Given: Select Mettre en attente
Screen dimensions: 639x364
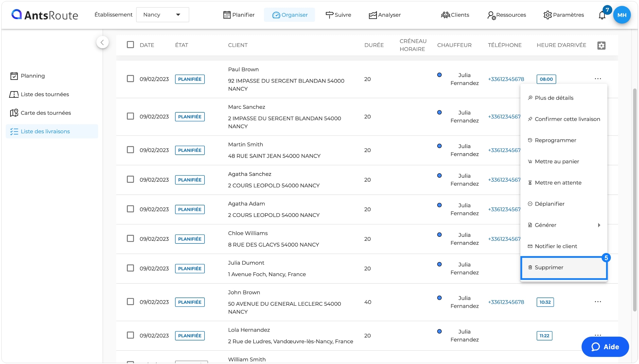Looking at the screenshot, I should click(x=564, y=183).
